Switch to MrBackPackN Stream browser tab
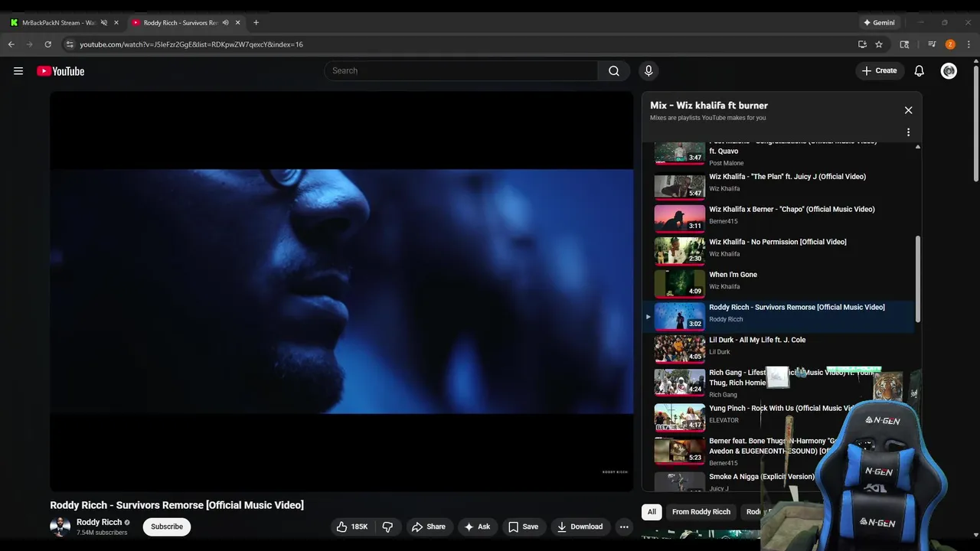This screenshot has width=980, height=551. point(57,23)
